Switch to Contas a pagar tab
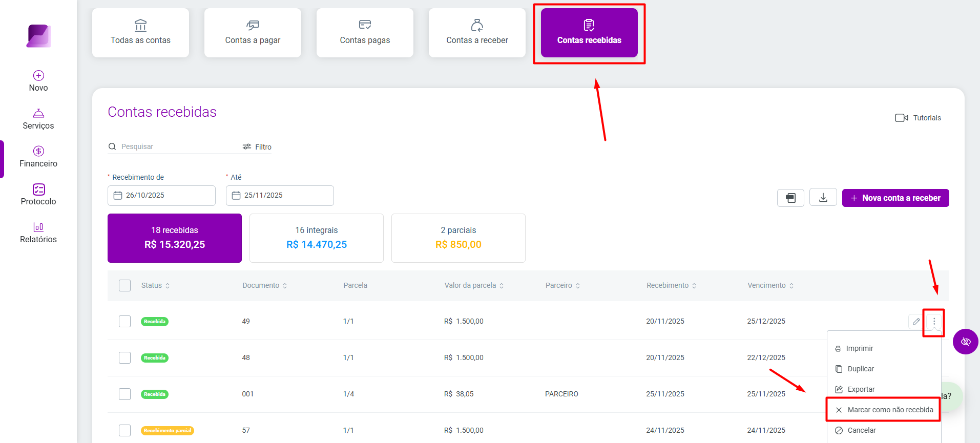This screenshot has height=443, width=980. pos(253,33)
